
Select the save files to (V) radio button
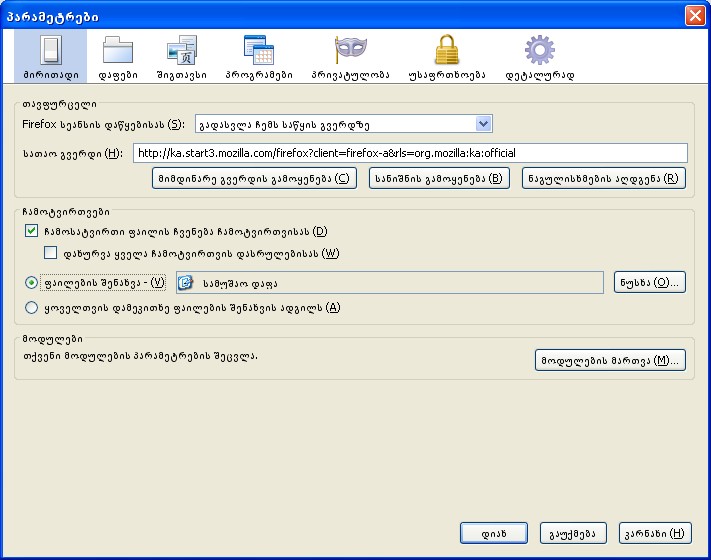[31, 283]
